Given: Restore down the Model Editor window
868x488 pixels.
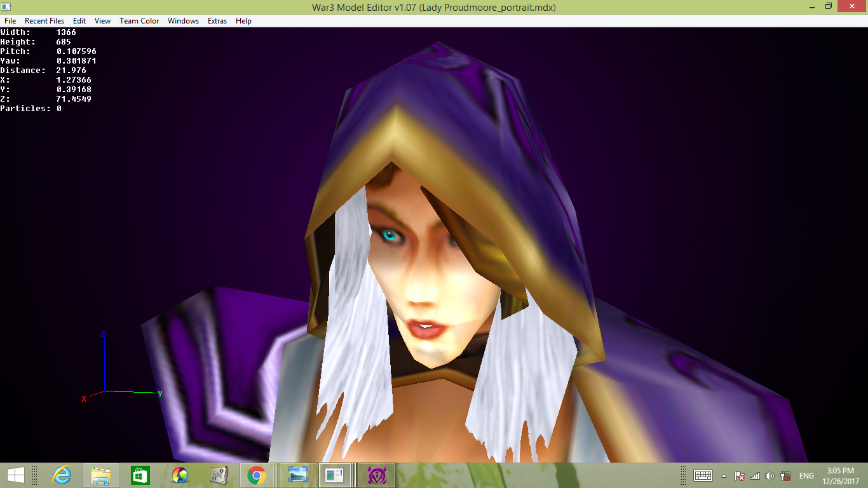Looking at the screenshot, I should coord(829,6).
